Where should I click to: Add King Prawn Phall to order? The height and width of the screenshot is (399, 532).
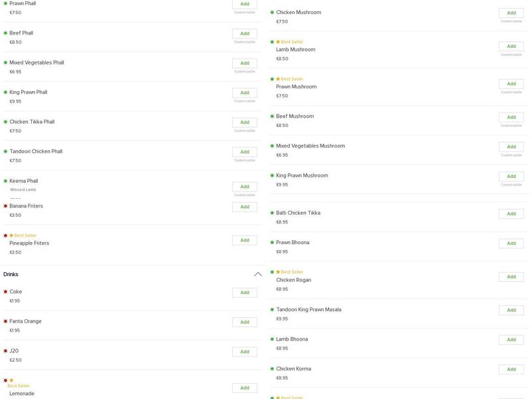[245, 92]
